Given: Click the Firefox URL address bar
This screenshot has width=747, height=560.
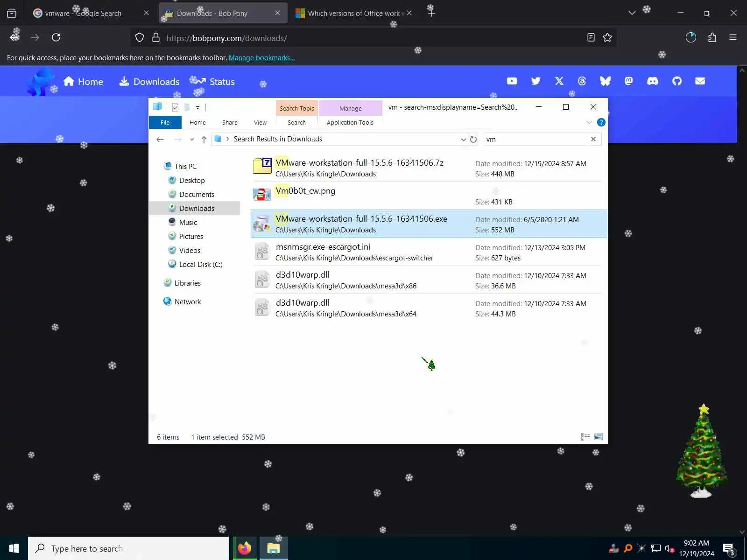Looking at the screenshot, I should point(373,38).
